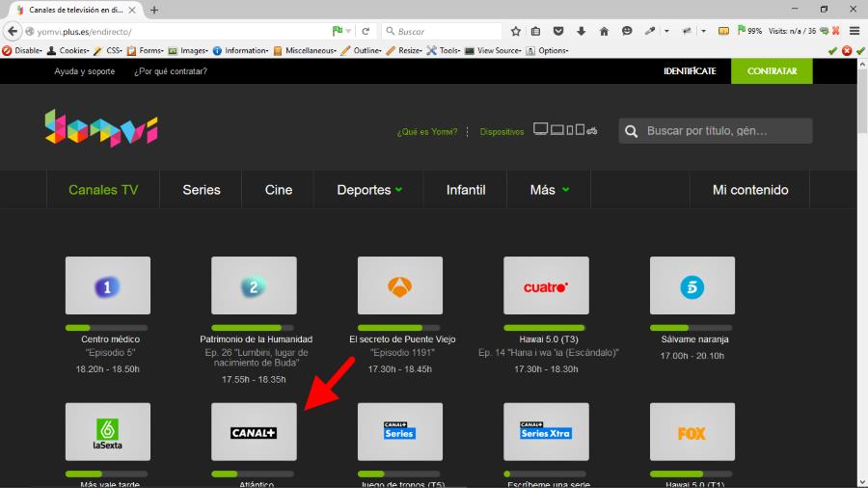Go to the Infantil section tab
The height and width of the screenshot is (488, 868).
pos(466,190)
